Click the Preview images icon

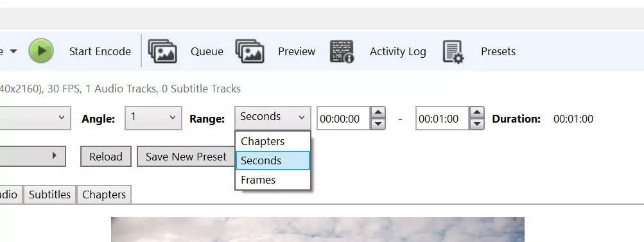[x=250, y=51]
